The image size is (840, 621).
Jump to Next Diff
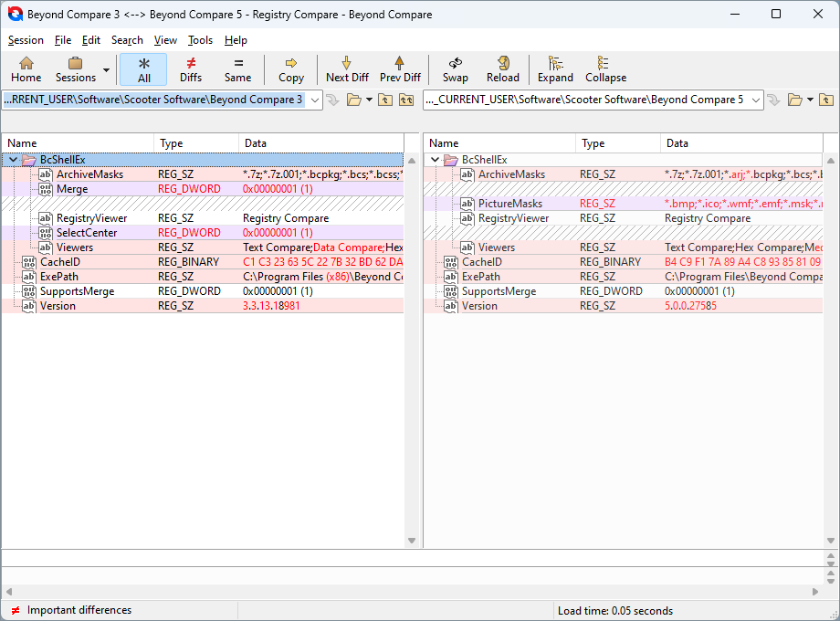347,68
